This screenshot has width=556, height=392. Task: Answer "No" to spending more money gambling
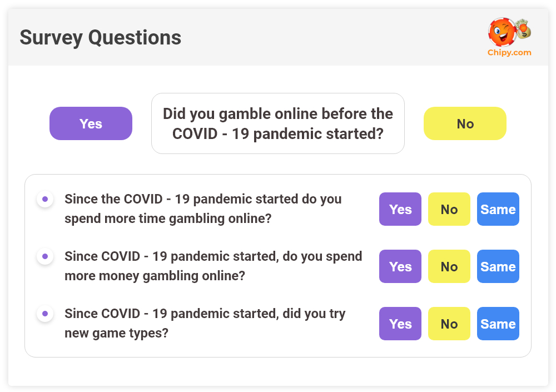449,266
